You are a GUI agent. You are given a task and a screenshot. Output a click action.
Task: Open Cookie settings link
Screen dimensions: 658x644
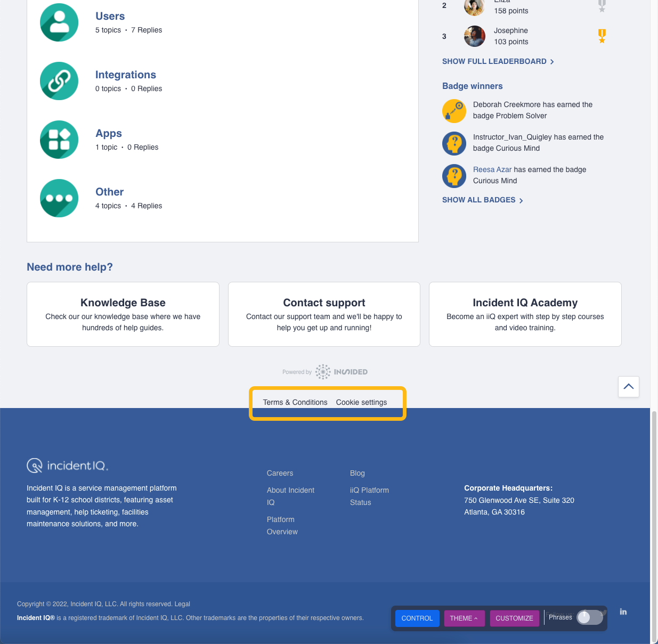[x=362, y=402]
